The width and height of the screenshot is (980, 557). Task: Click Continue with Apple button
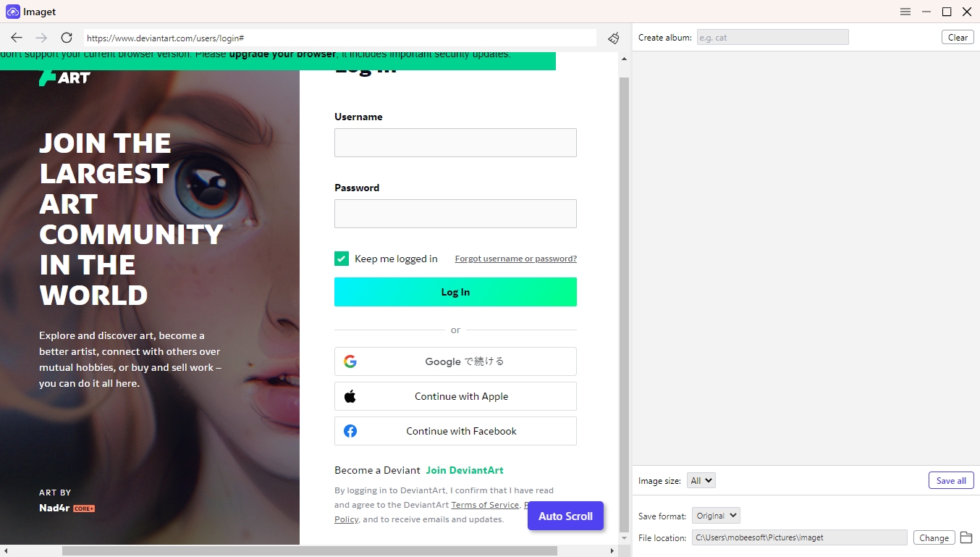click(x=455, y=396)
